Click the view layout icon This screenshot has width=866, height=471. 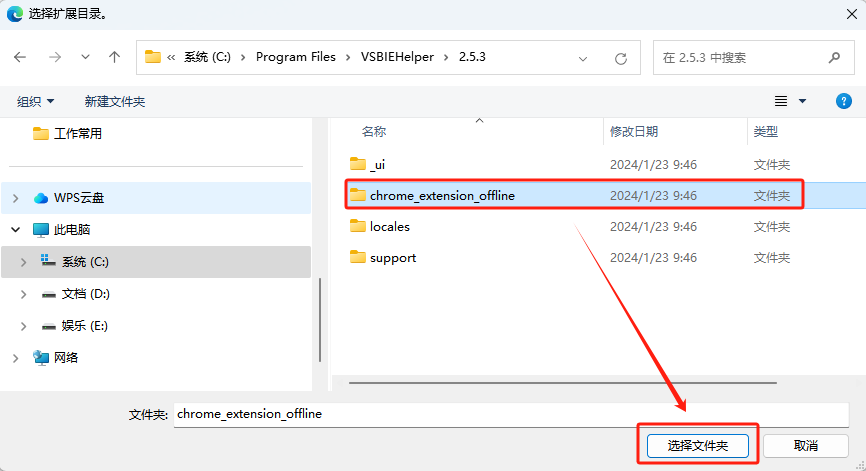click(781, 101)
